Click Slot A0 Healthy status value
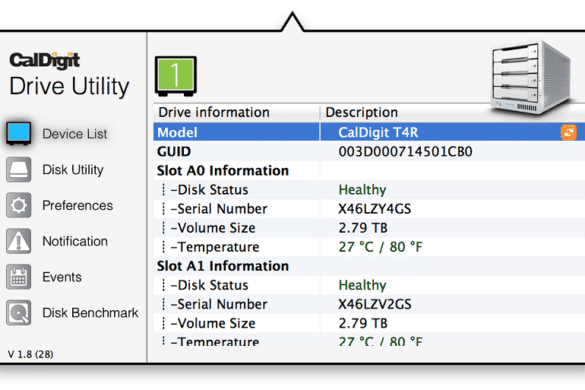 [x=362, y=190]
